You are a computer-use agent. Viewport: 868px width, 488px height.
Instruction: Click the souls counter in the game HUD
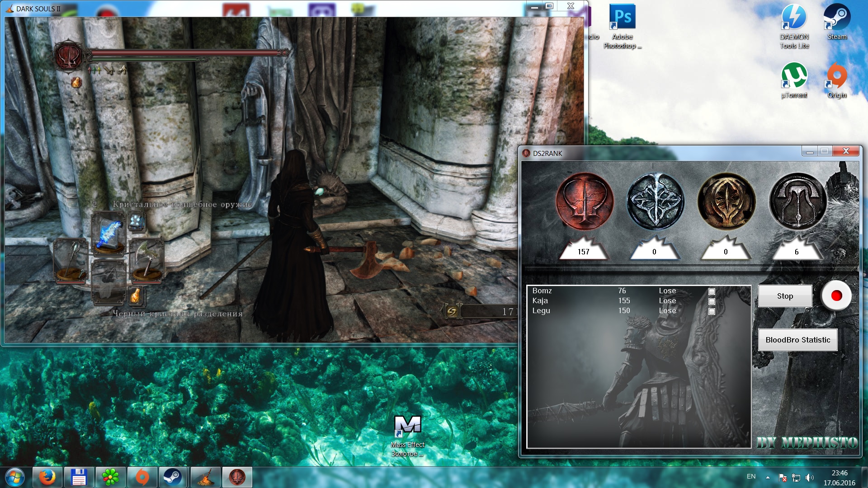click(481, 311)
